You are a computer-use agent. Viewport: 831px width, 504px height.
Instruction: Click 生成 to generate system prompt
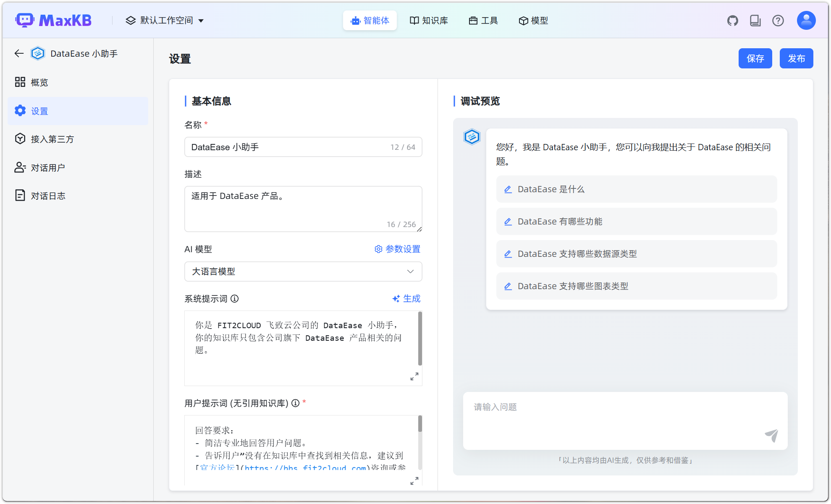point(406,298)
